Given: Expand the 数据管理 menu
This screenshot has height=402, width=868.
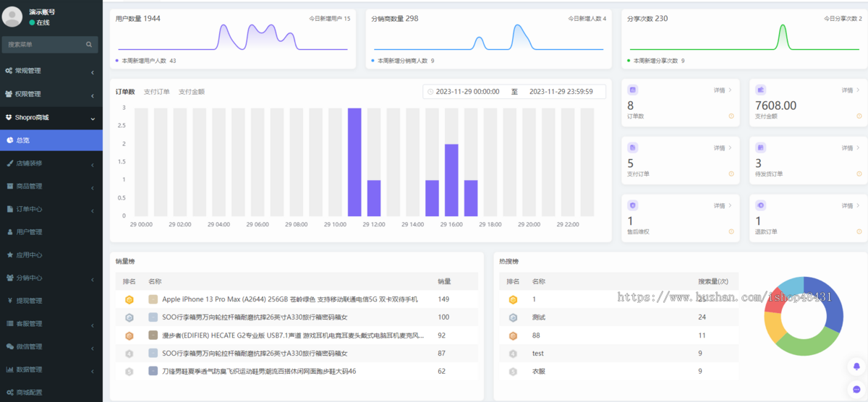Looking at the screenshot, I should pos(51,369).
